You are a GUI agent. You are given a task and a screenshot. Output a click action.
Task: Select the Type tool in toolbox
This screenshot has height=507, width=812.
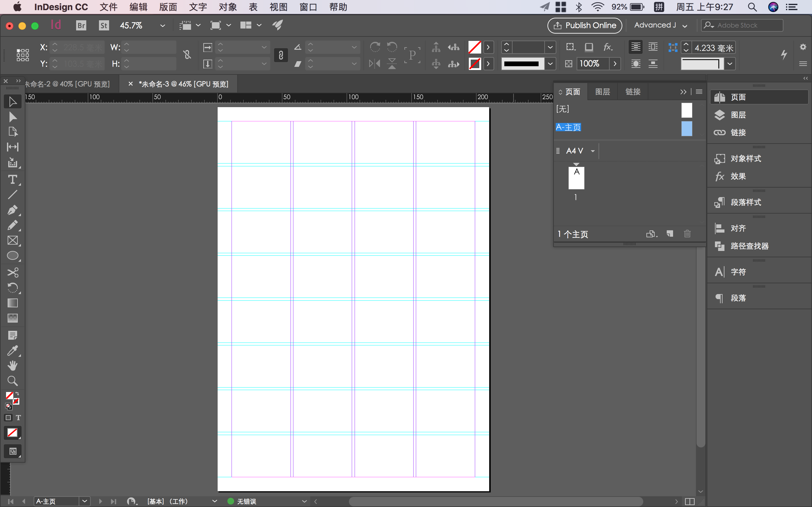(13, 180)
